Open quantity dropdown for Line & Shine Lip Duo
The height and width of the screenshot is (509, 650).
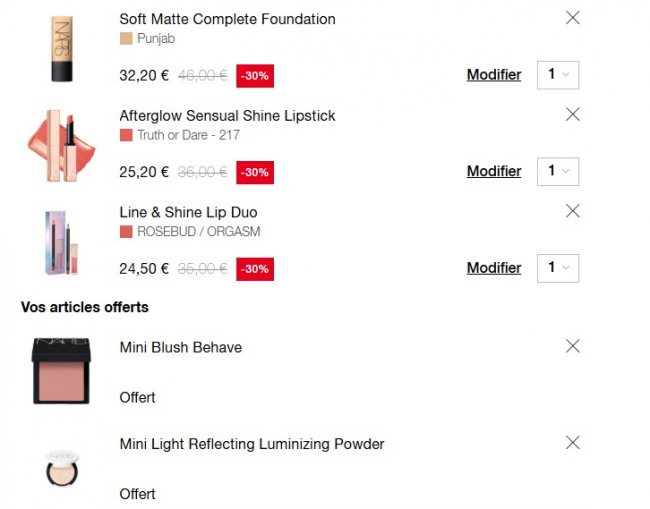558,268
